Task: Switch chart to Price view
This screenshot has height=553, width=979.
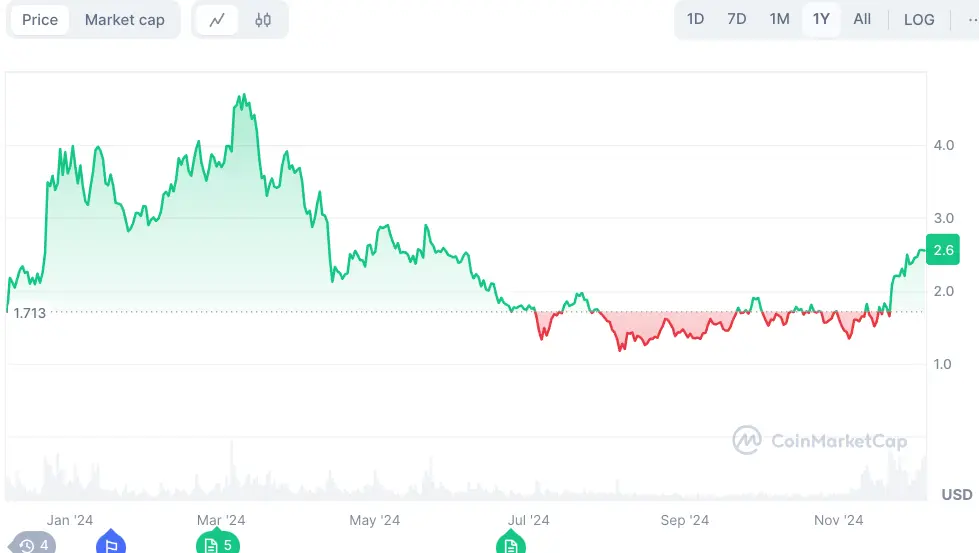Action: pyautogui.click(x=40, y=20)
